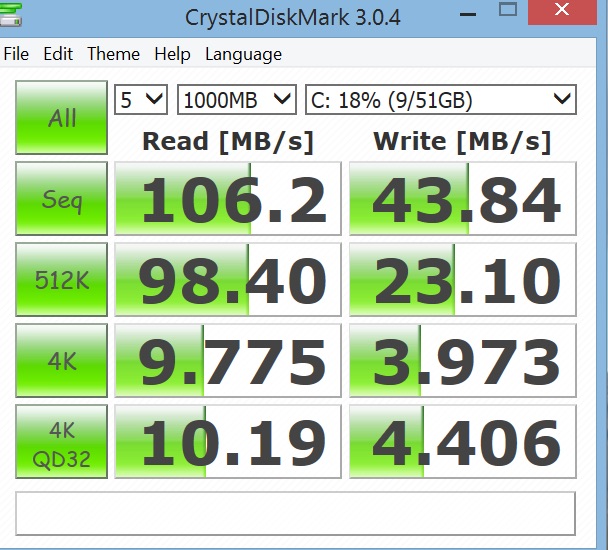Select the Seq write result 43.84

463,199
